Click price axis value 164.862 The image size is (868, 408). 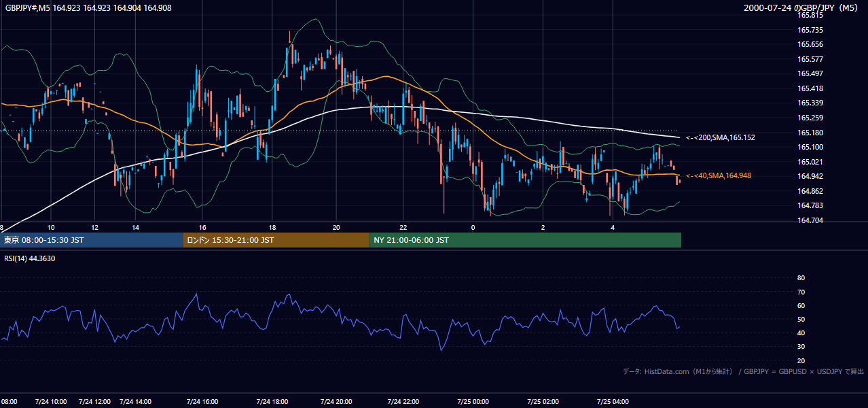coord(810,191)
